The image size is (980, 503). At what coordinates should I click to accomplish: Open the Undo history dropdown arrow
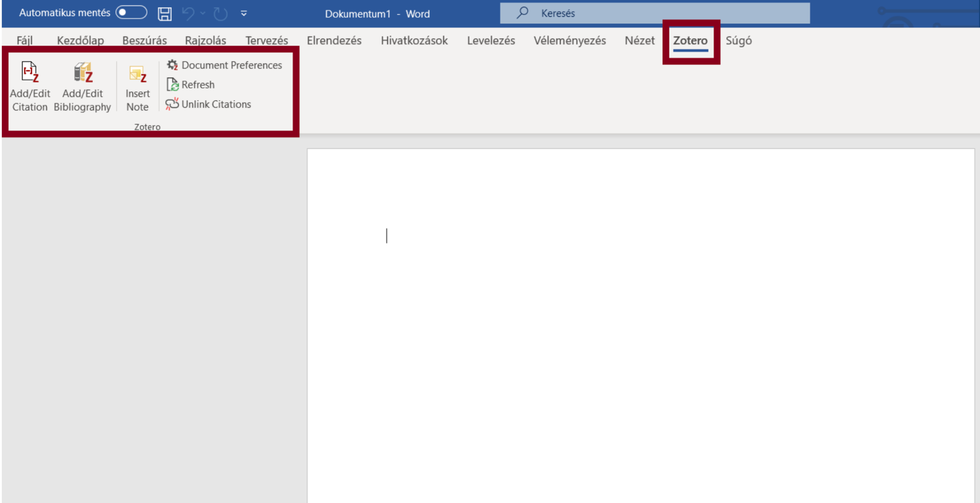click(x=203, y=13)
